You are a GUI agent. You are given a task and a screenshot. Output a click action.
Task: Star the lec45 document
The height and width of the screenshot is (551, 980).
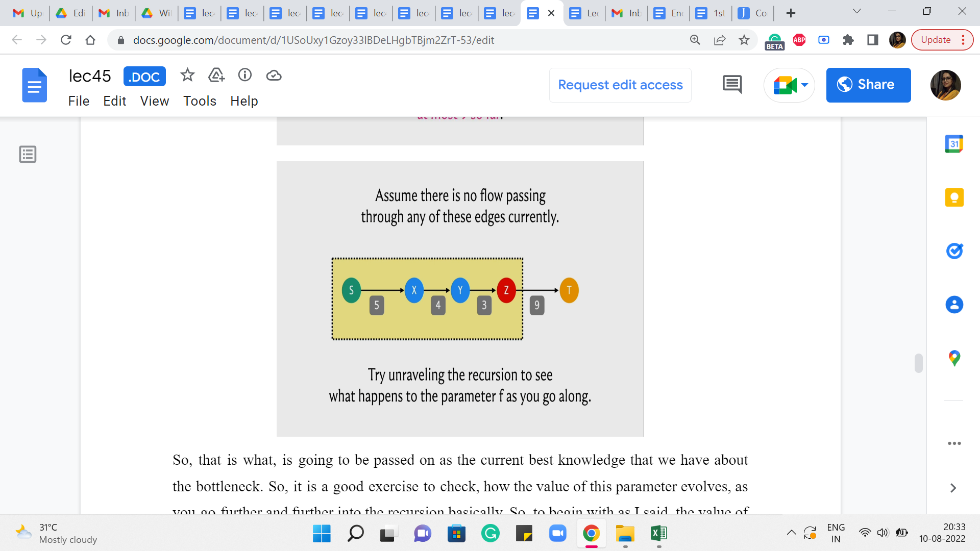click(187, 76)
